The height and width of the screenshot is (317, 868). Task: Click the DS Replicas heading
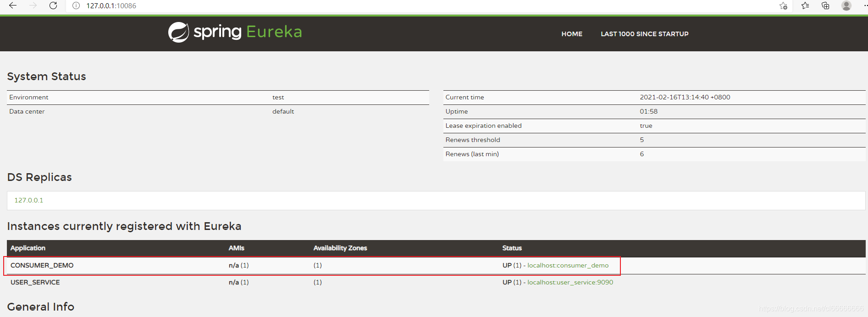pos(39,177)
